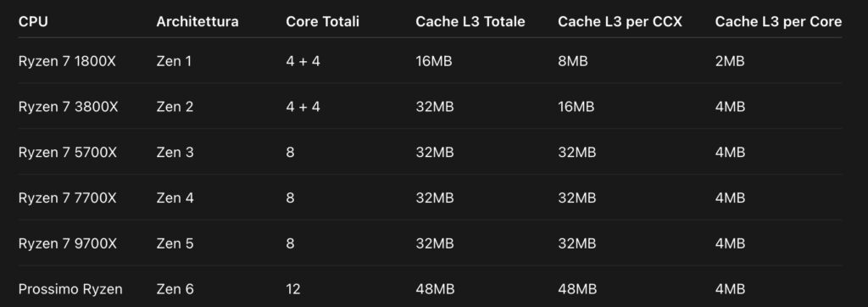
Task: Select the Ryzen 7 1800X cell
Action: pyautogui.click(x=67, y=61)
